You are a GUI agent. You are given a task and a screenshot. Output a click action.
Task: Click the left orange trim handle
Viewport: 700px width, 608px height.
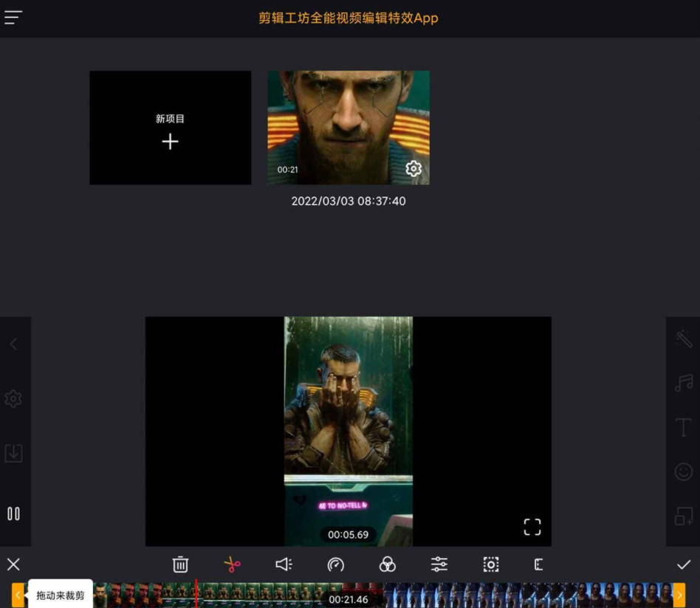(18, 595)
